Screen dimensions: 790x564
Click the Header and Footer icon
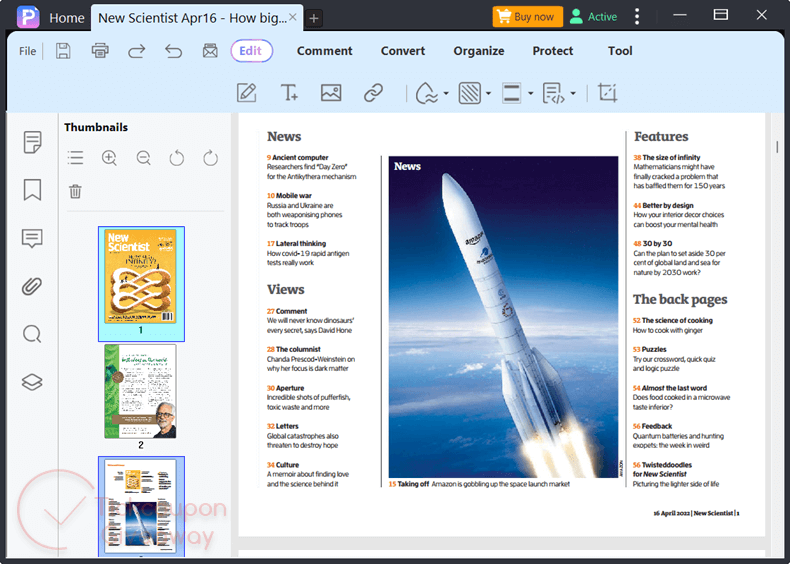click(511, 93)
